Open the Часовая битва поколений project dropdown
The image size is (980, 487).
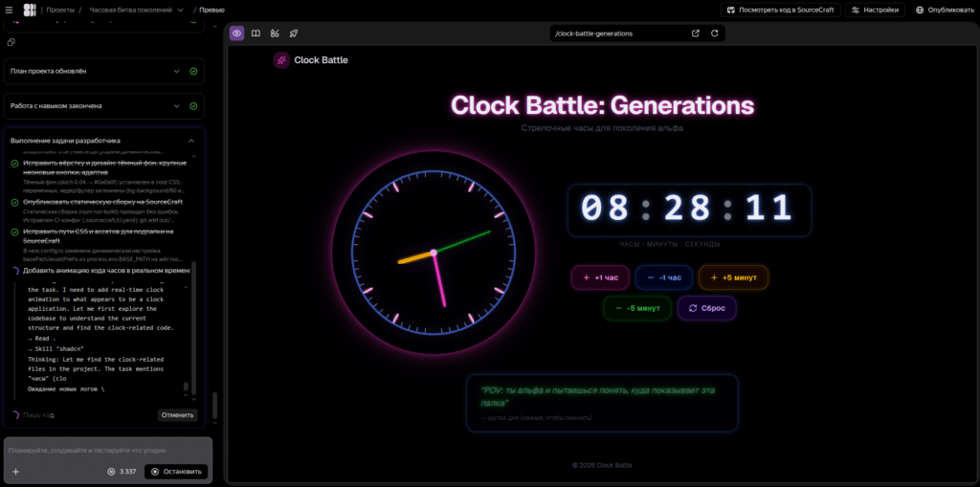[x=136, y=10]
